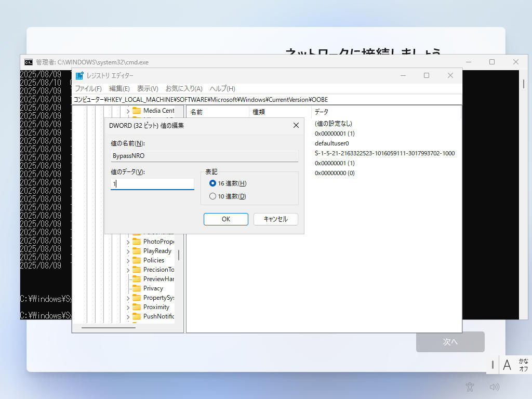
Task: Open the 表示(V) menu
Action: (x=147, y=88)
